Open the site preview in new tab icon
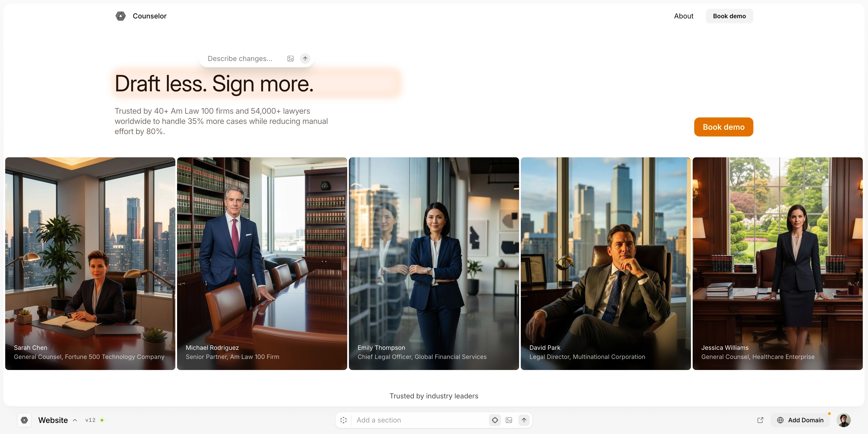868x434 pixels. [x=760, y=420]
